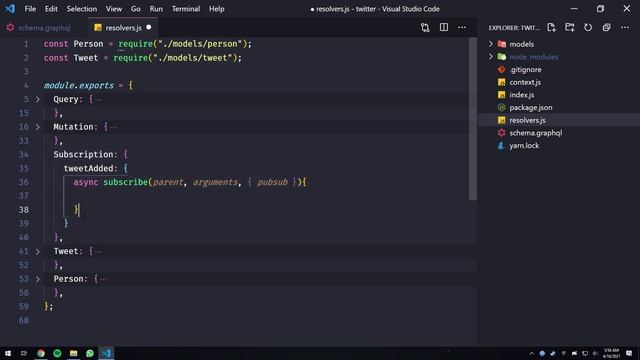Open index.js from Explorer
This screenshot has height=360, width=640.
(522, 95)
